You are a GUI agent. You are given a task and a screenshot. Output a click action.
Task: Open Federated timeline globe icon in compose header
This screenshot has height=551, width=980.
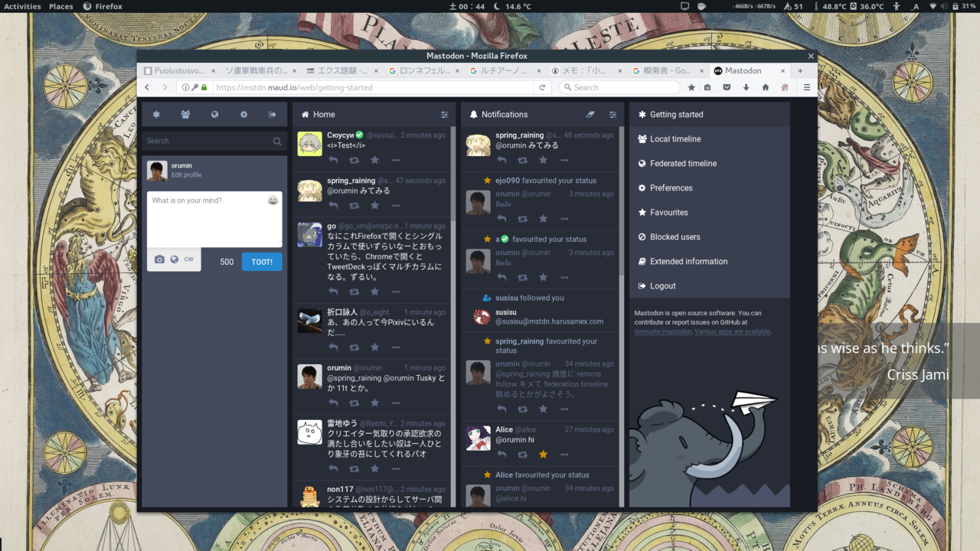pos(214,115)
